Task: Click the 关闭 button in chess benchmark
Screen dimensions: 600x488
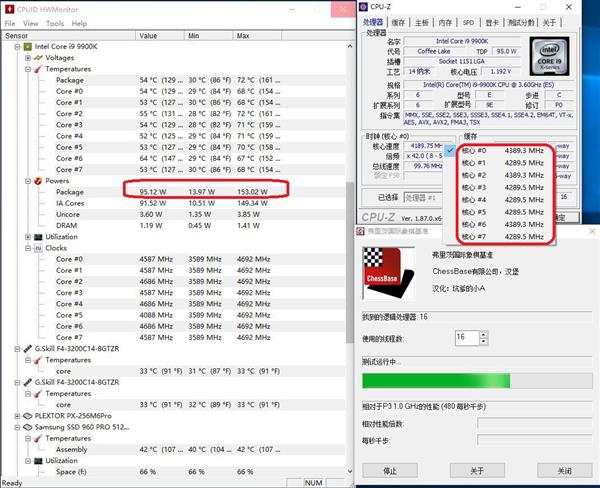Action: (x=565, y=470)
